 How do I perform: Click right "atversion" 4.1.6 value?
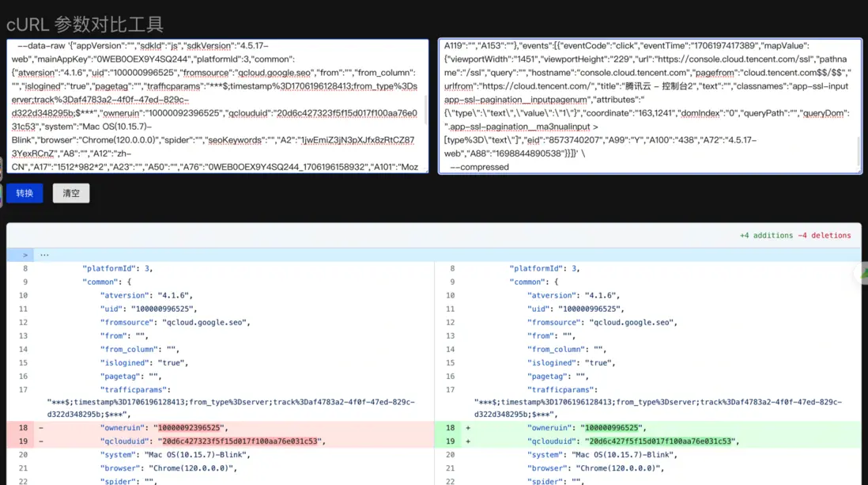(600, 295)
